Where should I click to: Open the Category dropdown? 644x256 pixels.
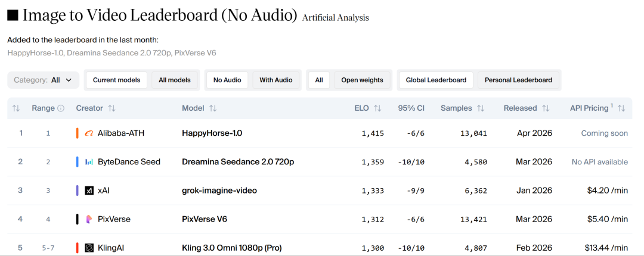pyautogui.click(x=43, y=80)
